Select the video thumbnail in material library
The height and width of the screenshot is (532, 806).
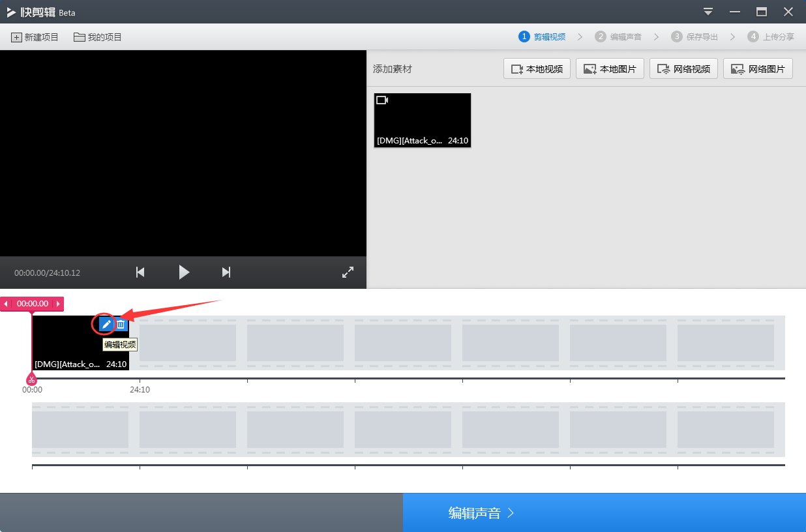tap(422, 120)
